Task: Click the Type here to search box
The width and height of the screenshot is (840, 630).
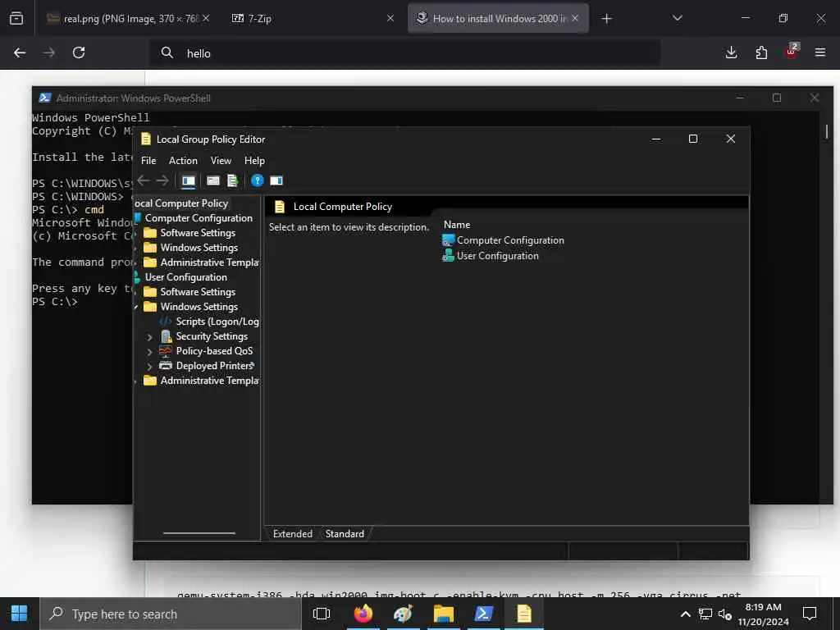Action: point(171,614)
